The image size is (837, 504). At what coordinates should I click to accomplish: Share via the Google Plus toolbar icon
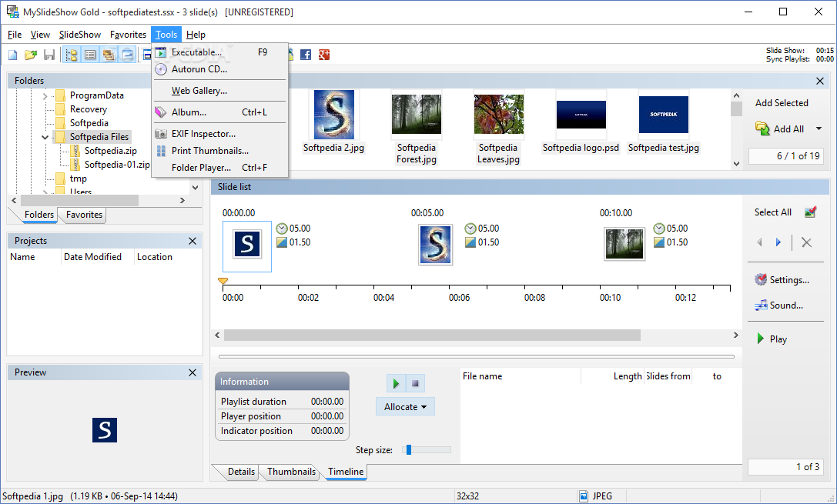[x=324, y=55]
